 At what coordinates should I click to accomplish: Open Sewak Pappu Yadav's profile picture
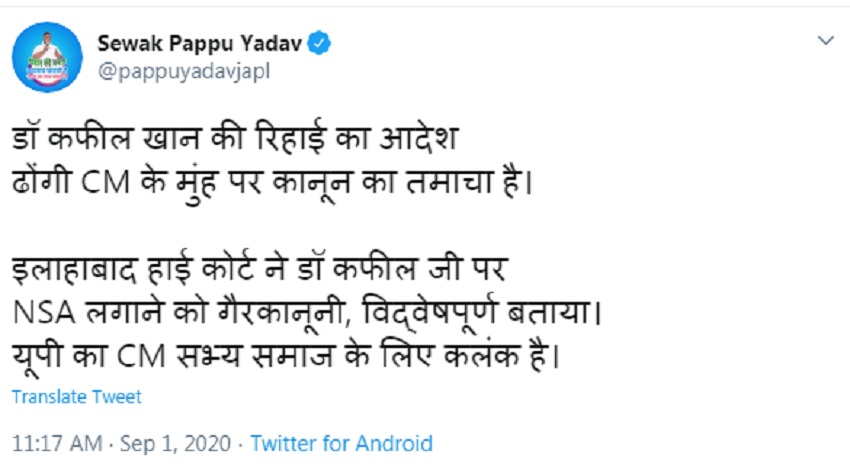tap(47, 57)
